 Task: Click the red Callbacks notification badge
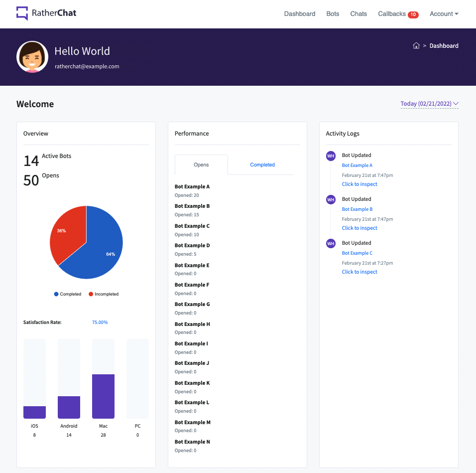coord(413,14)
